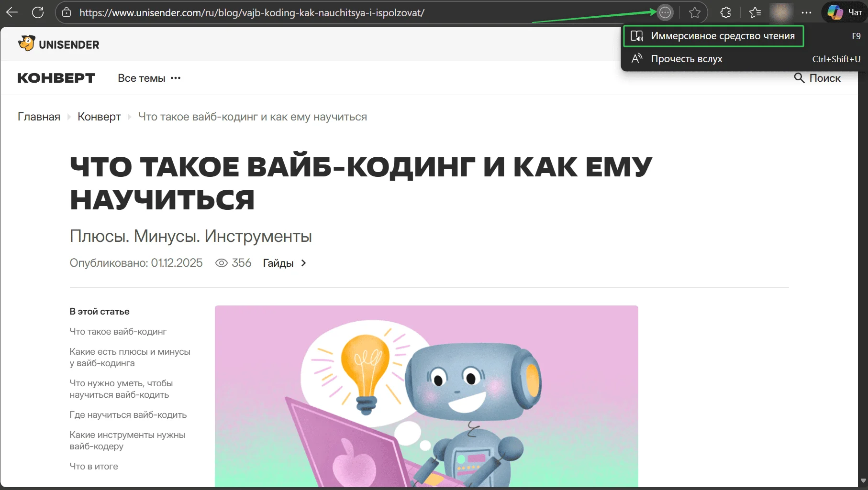Open the favorites list icon
The width and height of the screenshot is (868, 490).
point(755,12)
